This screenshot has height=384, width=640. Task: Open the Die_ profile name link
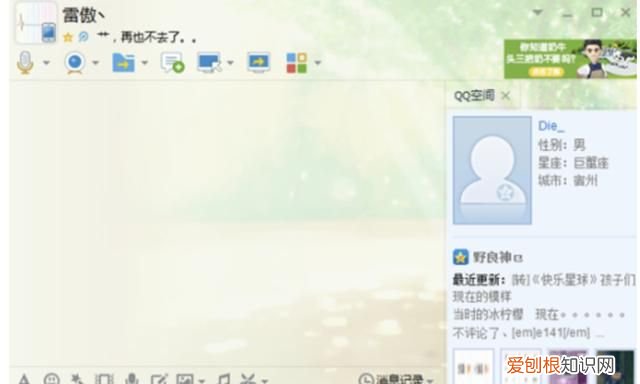pyautogui.click(x=551, y=126)
